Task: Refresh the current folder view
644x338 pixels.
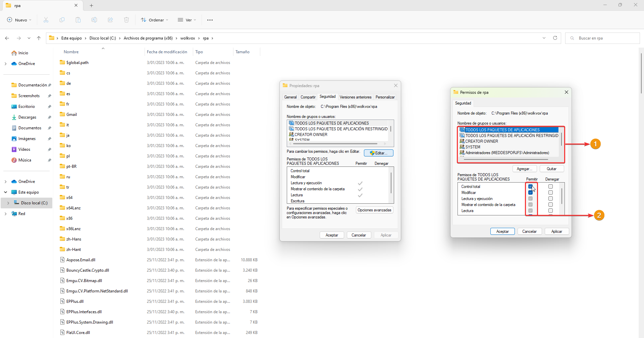Action: tap(555, 38)
